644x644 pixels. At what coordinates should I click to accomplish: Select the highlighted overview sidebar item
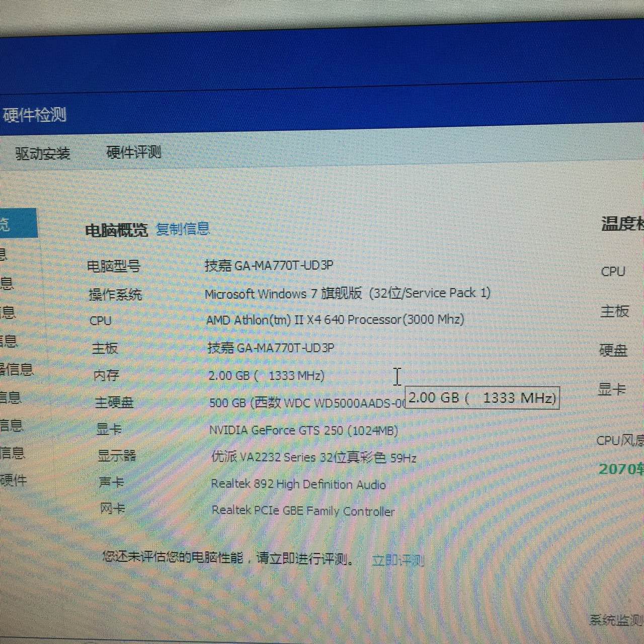click(18, 223)
